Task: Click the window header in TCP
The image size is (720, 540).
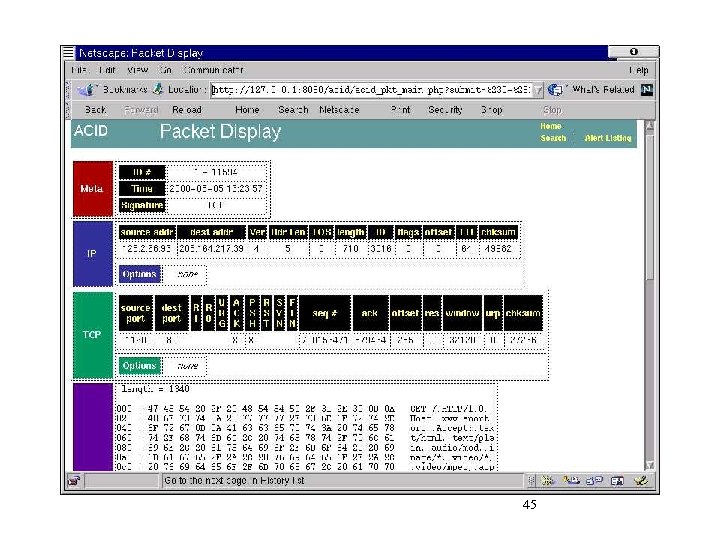Action: coord(462,313)
